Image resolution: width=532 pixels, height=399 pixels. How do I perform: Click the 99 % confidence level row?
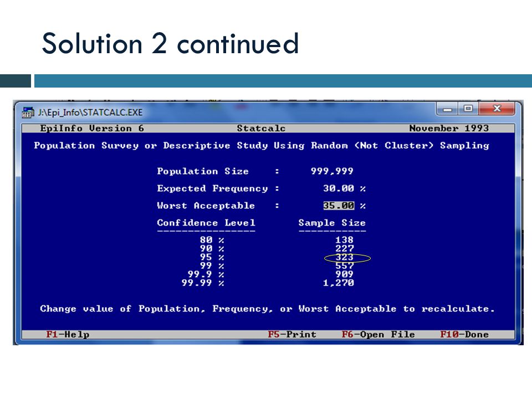pos(212,265)
